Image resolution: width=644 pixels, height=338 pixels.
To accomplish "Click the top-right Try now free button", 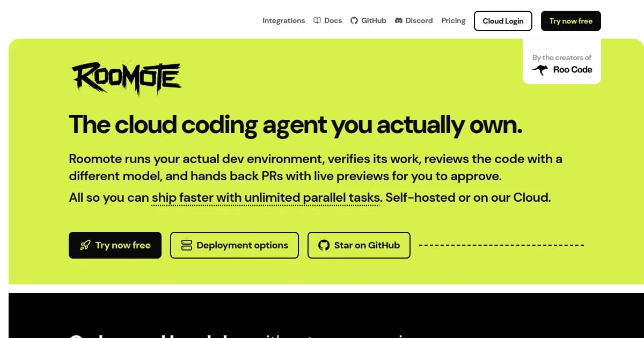I will [571, 21].
